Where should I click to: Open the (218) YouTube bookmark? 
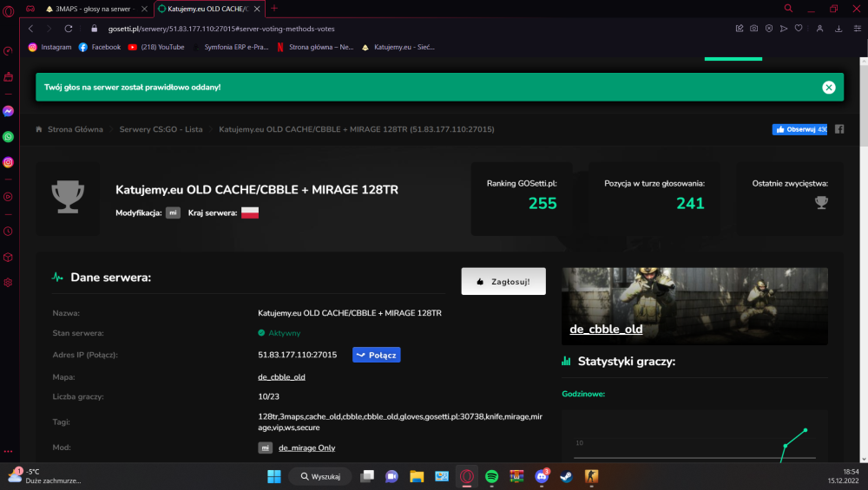(x=156, y=47)
